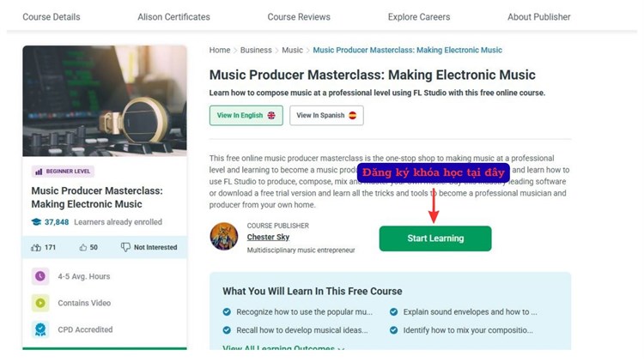Open the Alison Certificates tab
The width and height of the screenshot is (644, 362).
click(x=173, y=16)
